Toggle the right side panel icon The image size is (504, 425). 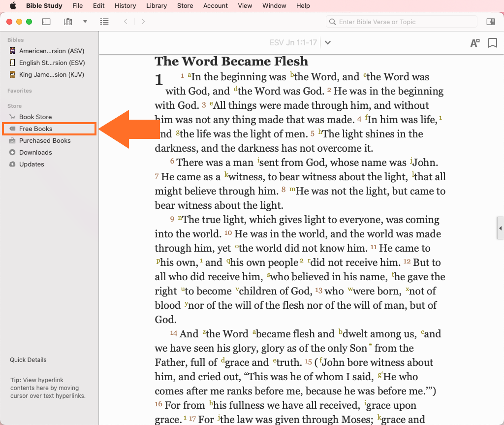(490, 22)
